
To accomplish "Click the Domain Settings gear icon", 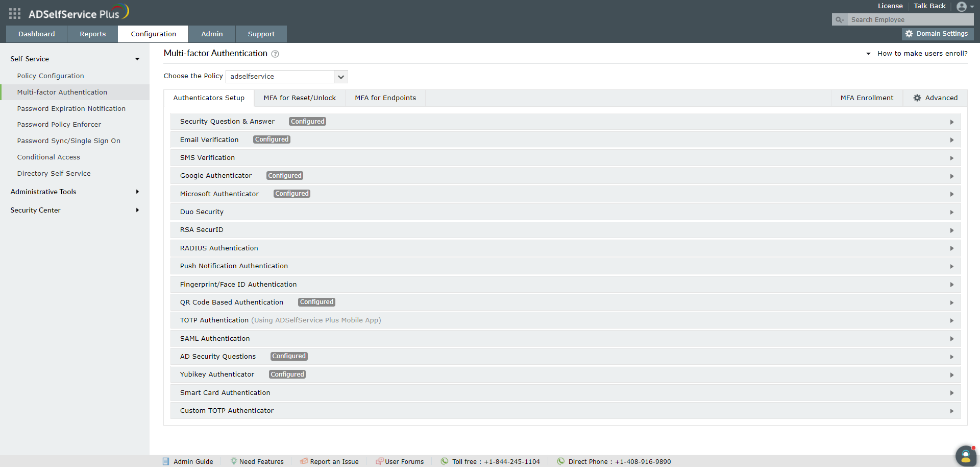I will click(909, 34).
